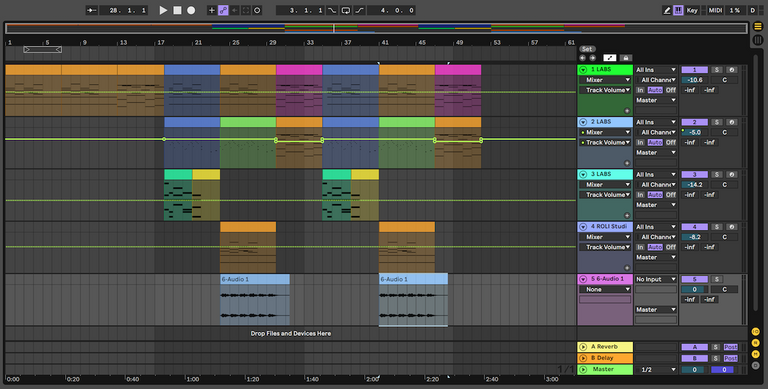Fold the 5 6-Audio 1 track
The width and height of the screenshot is (768, 389).
click(583, 279)
